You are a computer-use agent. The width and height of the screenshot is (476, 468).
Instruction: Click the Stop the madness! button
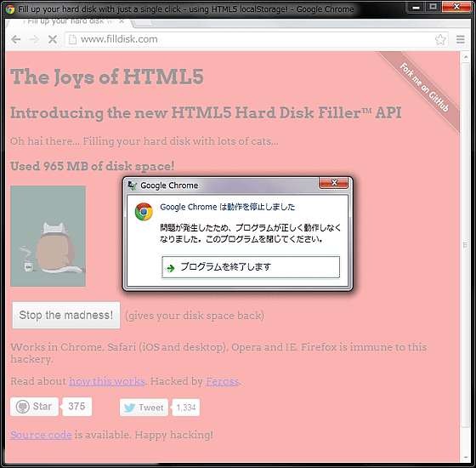click(66, 315)
